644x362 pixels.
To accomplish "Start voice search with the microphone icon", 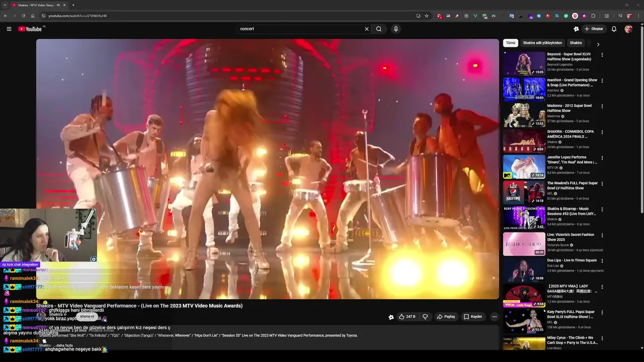I will 396,29.
